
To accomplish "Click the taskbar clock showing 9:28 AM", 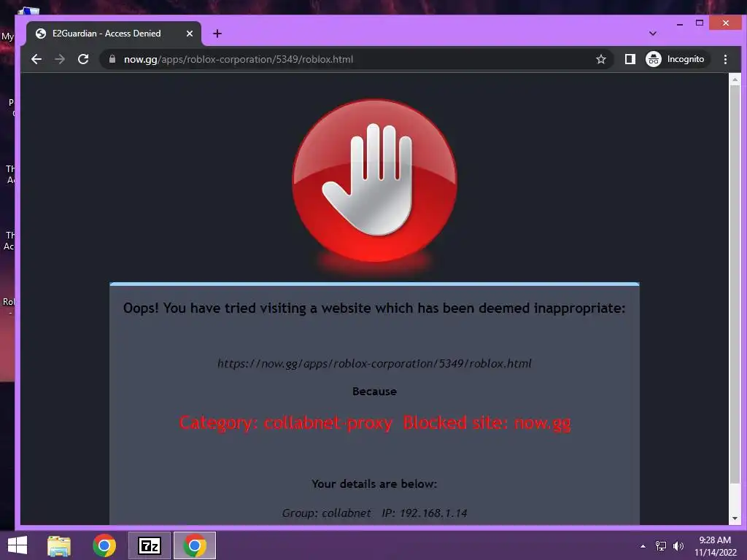I will [715, 546].
